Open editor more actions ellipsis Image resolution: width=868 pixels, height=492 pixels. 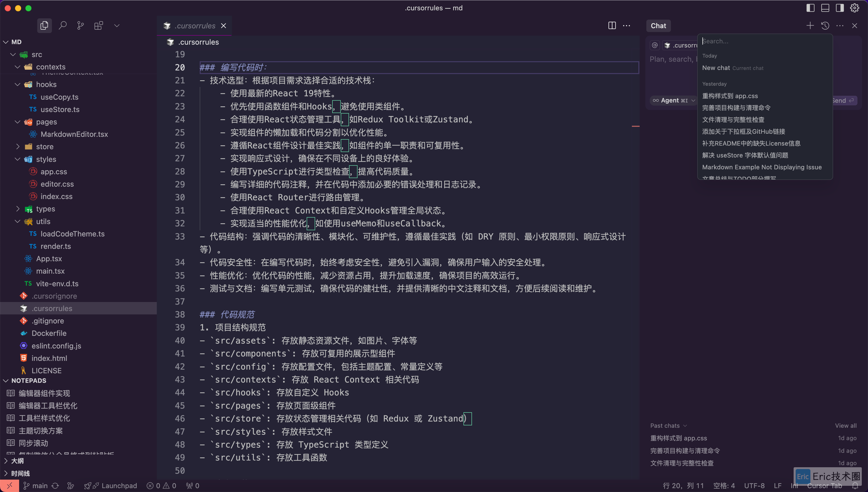pyautogui.click(x=626, y=26)
